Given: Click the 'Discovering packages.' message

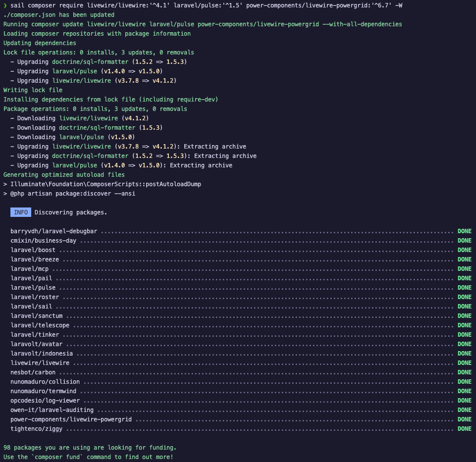Looking at the screenshot, I should point(71,212).
